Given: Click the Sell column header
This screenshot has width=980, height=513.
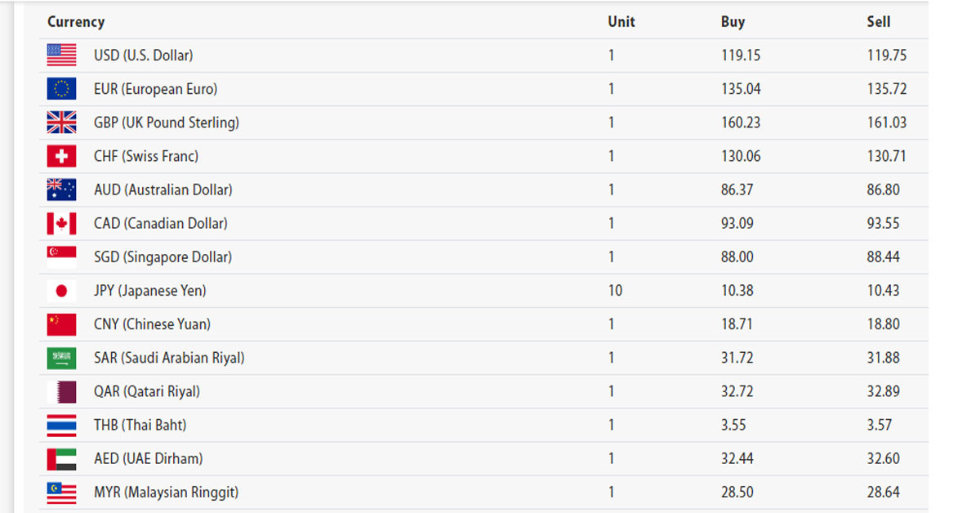Looking at the screenshot, I should (x=879, y=22).
